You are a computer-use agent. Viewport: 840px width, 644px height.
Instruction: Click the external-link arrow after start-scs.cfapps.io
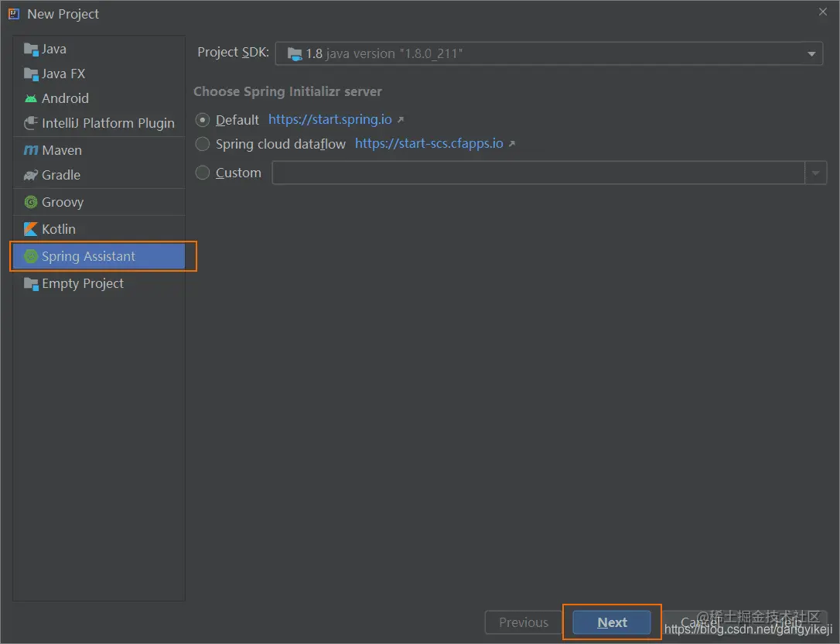point(511,144)
